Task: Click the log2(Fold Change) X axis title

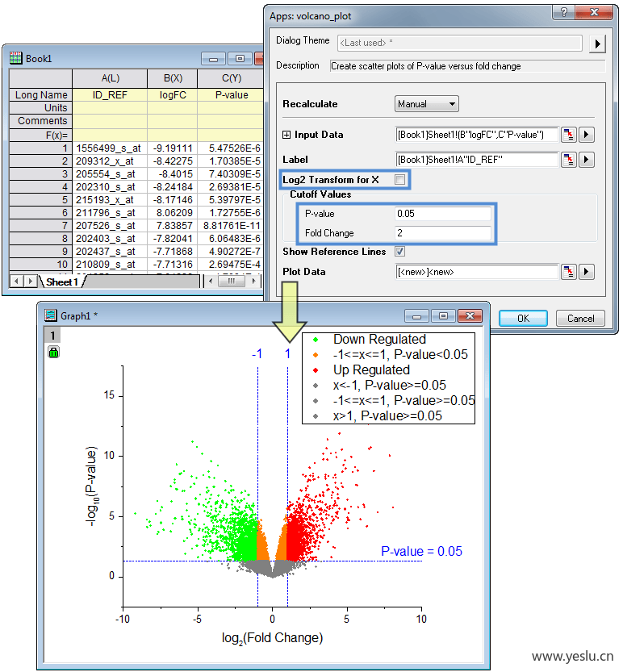Action: tap(272, 638)
